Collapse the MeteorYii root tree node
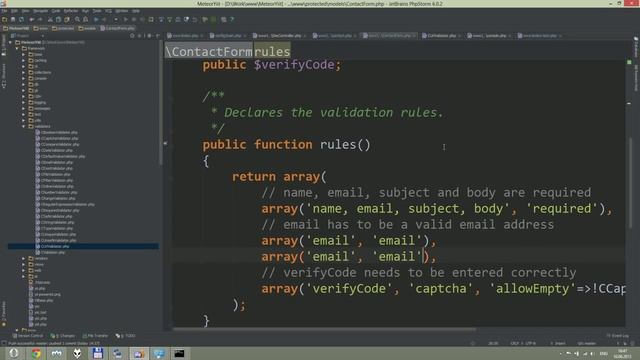This screenshot has height=360, width=640. tap(11, 42)
